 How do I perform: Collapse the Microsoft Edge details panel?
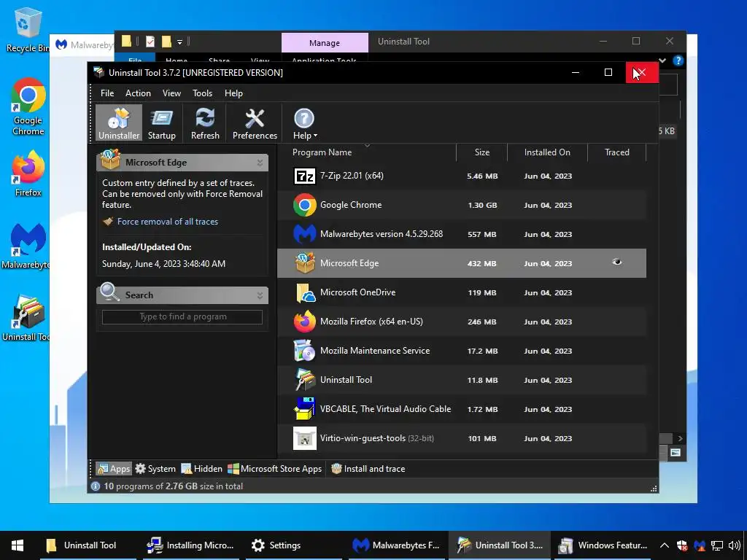point(260,163)
